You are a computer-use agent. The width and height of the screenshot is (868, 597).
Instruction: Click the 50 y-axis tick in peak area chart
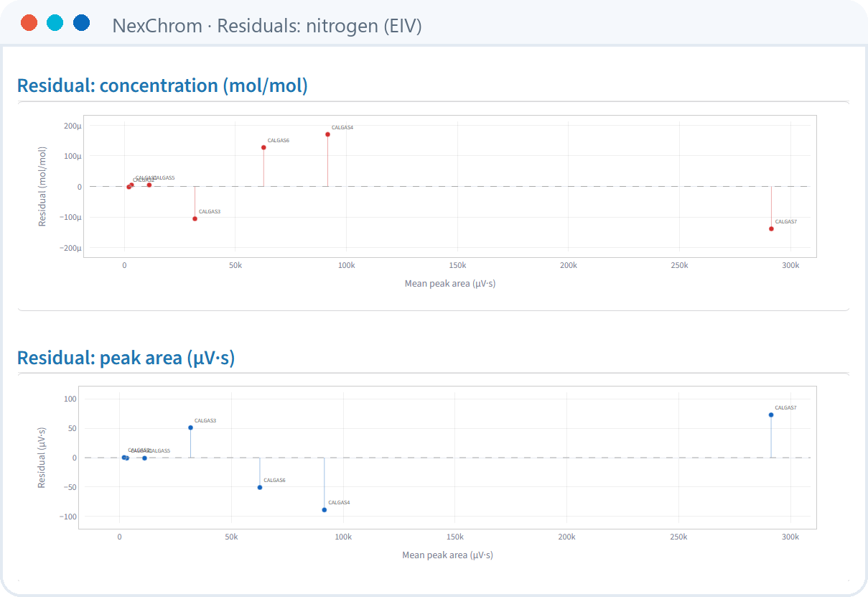[x=73, y=428]
